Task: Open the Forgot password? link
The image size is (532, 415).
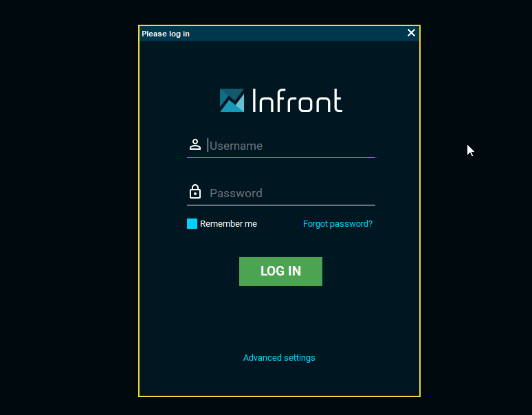Action: pos(337,224)
